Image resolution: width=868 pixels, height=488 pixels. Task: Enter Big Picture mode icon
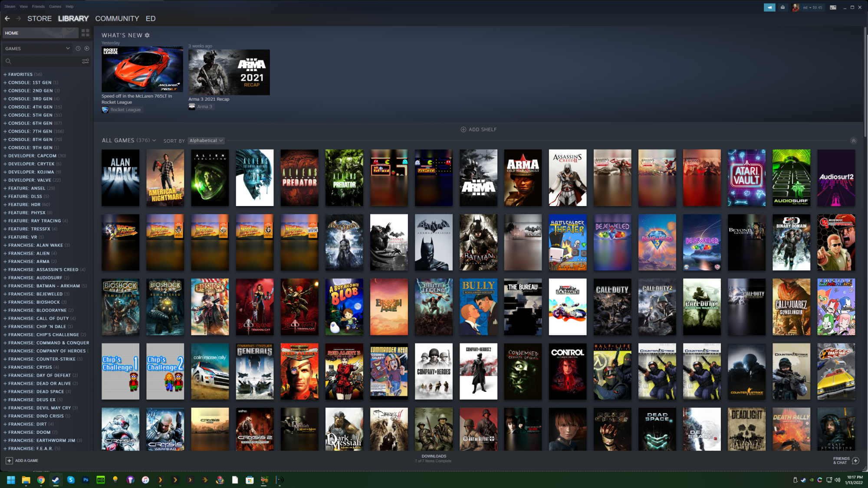pos(833,7)
